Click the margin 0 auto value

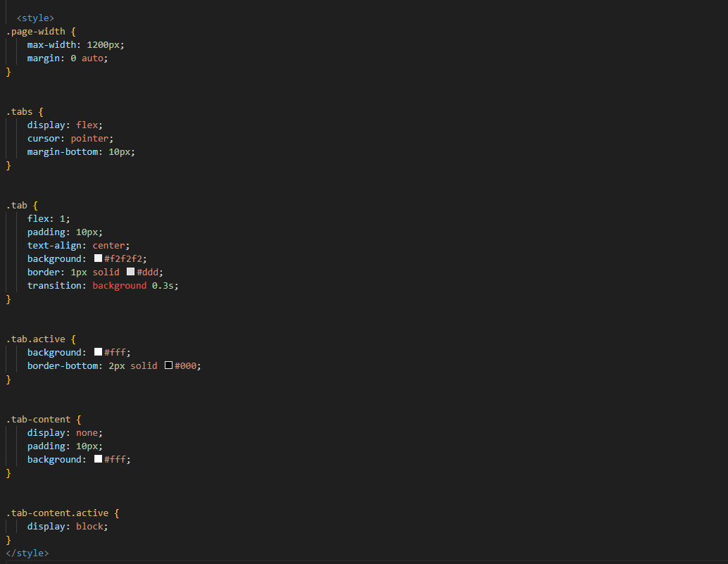pyautogui.click(x=89, y=58)
